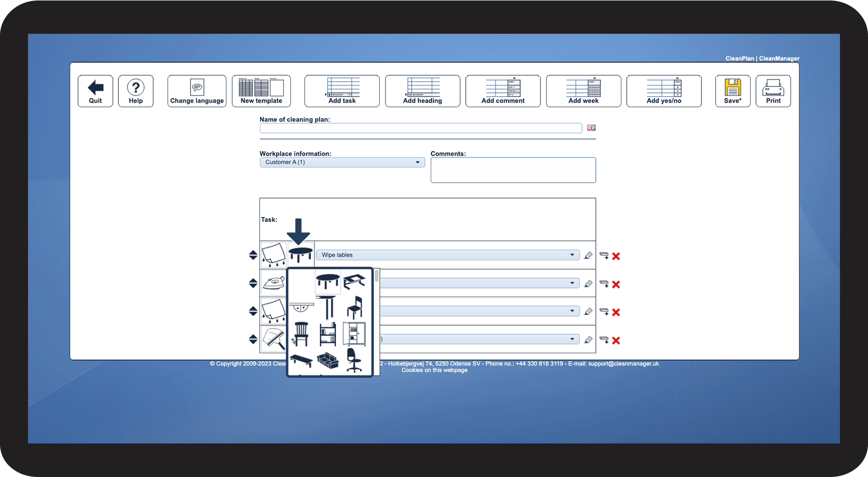Click the reorder arrows of the third task row
This screenshot has height=477, width=868.
tap(253, 311)
